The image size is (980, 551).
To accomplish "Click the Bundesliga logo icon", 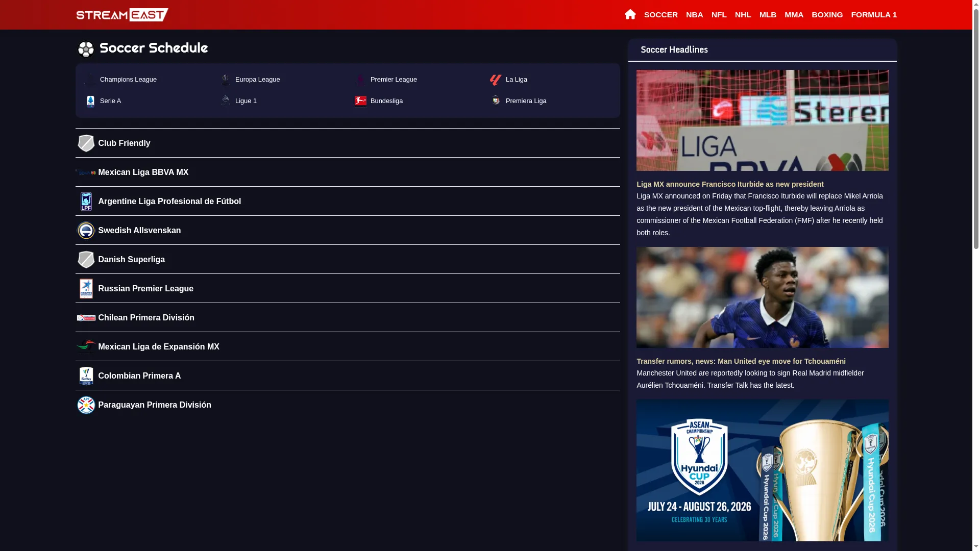I will pyautogui.click(x=360, y=101).
